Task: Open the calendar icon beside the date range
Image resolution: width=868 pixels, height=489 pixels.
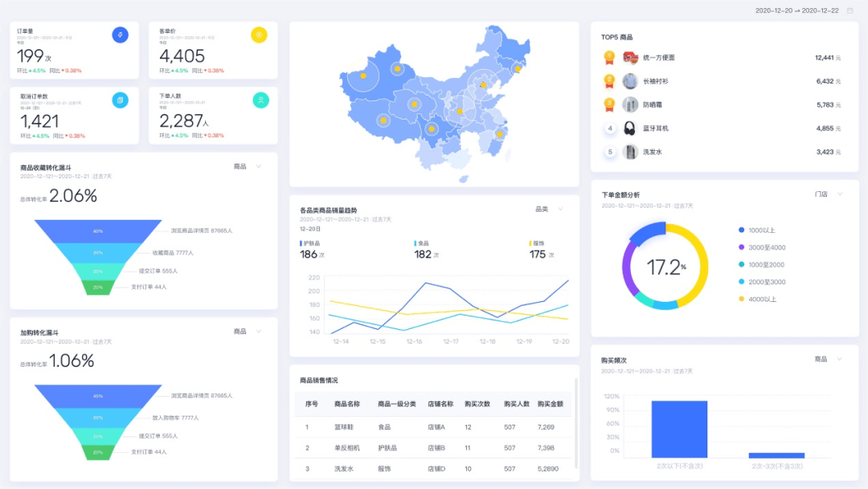Action: [850, 10]
